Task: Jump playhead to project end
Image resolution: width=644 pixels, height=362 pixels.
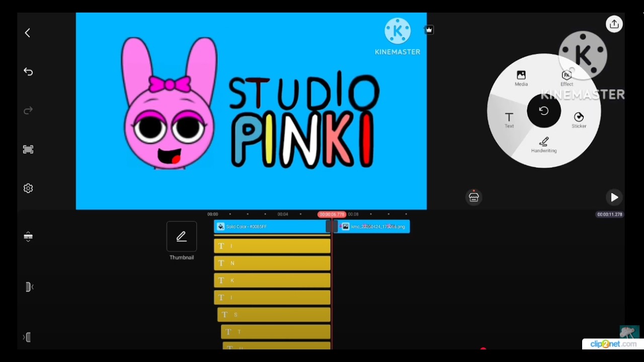Action: 28,337
